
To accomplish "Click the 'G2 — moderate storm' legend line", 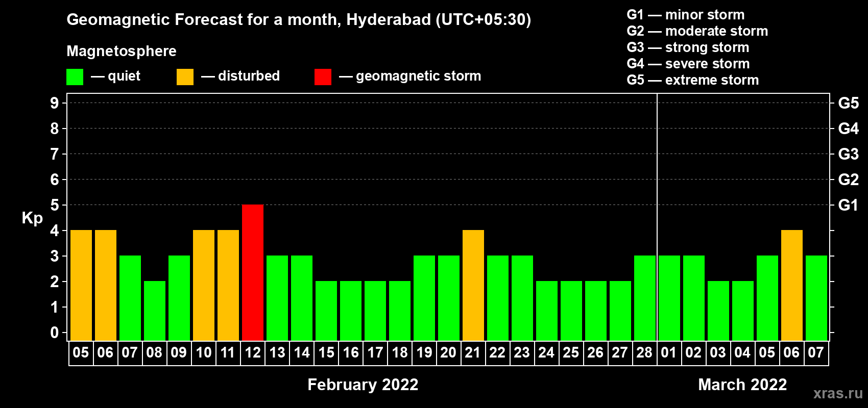I will (x=697, y=31).
